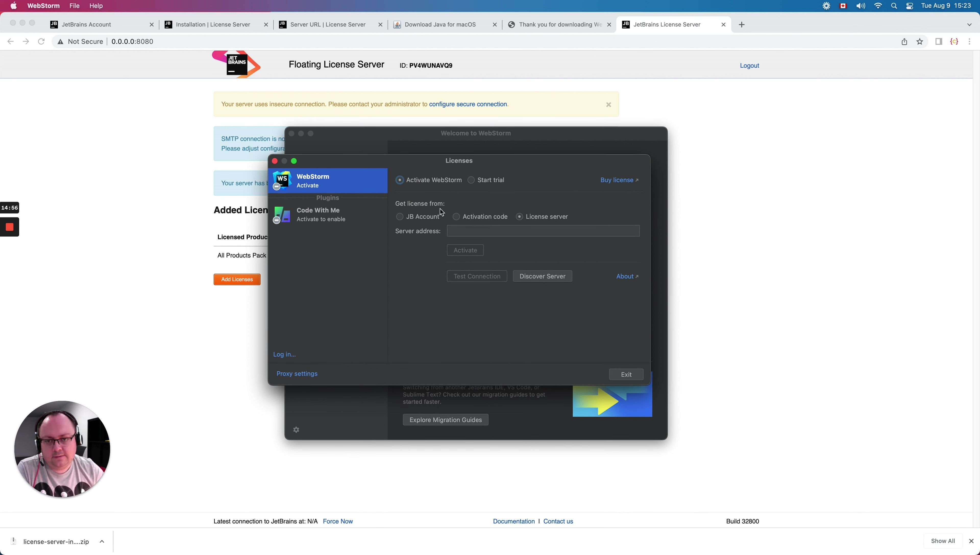
Task: Choose the JB Account radio option
Action: [400, 217]
